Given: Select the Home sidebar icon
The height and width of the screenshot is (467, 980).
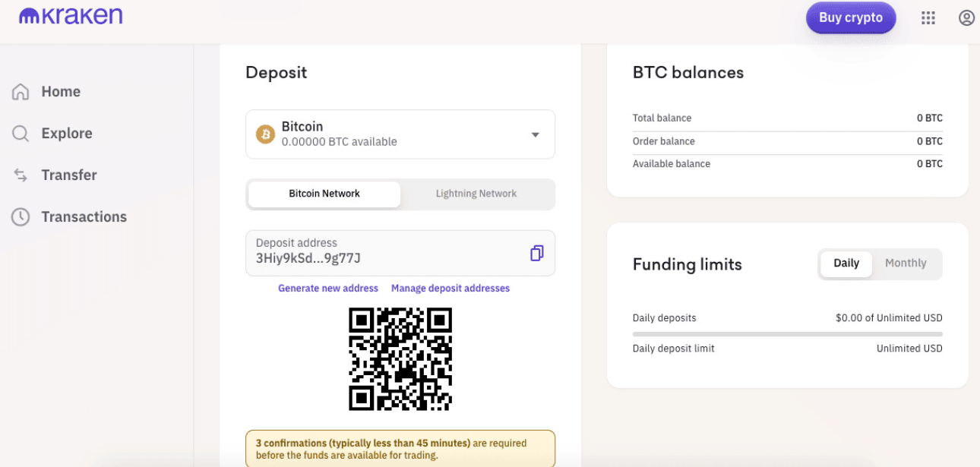Looking at the screenshot, I should (21, 91).
